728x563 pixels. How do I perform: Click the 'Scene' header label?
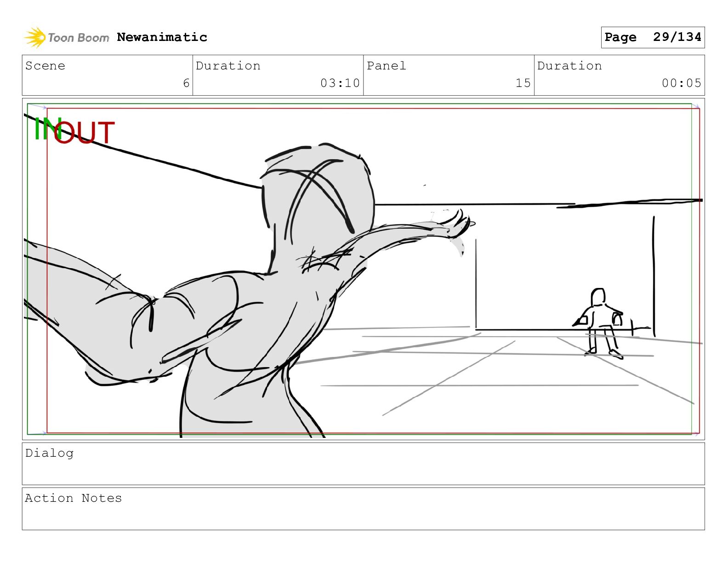[x=45, y=66]
